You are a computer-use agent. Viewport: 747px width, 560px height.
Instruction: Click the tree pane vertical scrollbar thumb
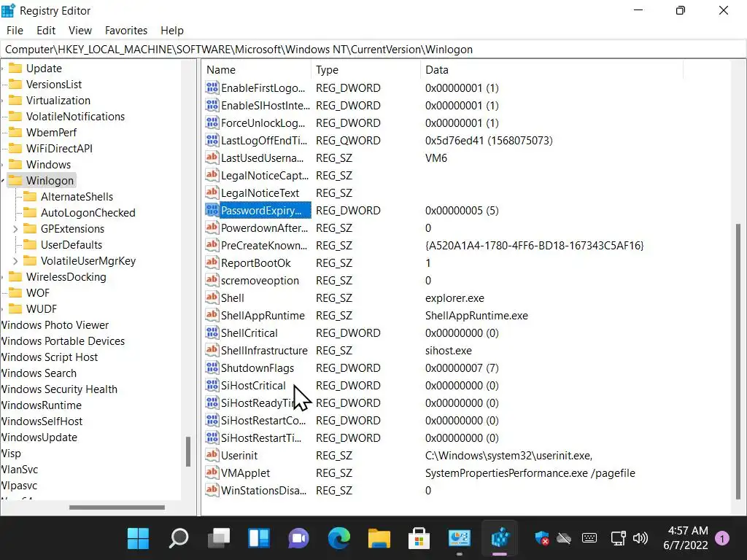coord(188,451)
